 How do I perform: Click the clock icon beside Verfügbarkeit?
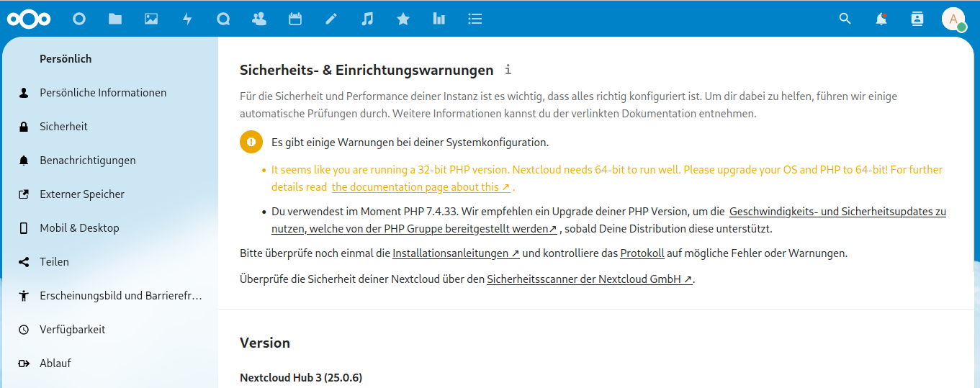[x=24, y=330]
